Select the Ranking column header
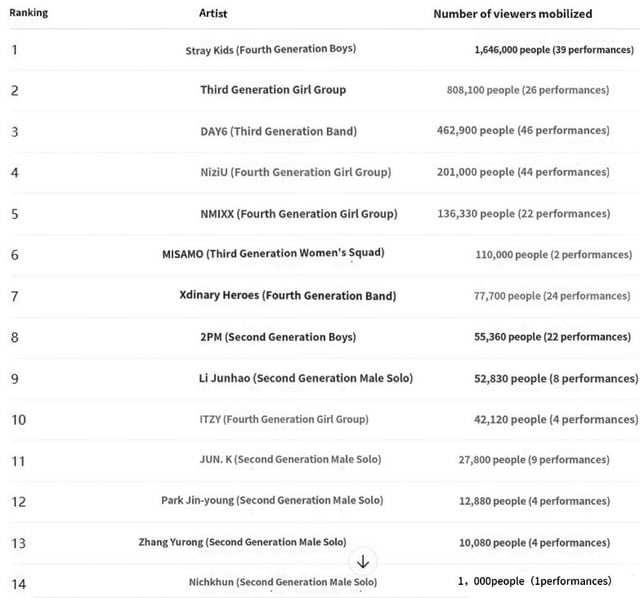The image size is (640, 598). [x=29, y=13]
